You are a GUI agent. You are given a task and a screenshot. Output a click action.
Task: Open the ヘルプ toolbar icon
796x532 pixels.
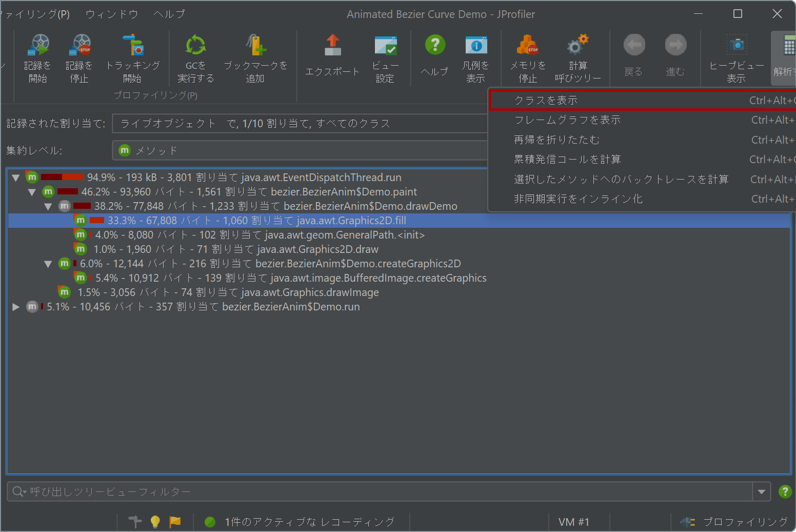(435, 55)
